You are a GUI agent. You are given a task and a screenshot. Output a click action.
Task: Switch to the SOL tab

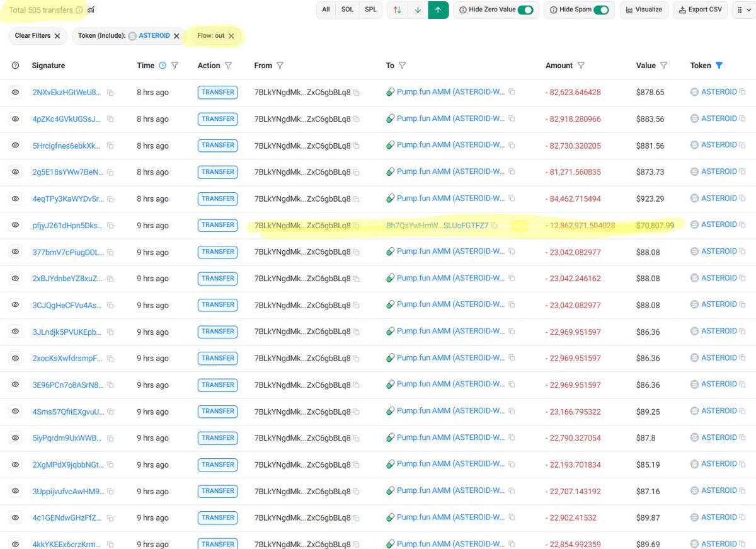coord(348,10)
